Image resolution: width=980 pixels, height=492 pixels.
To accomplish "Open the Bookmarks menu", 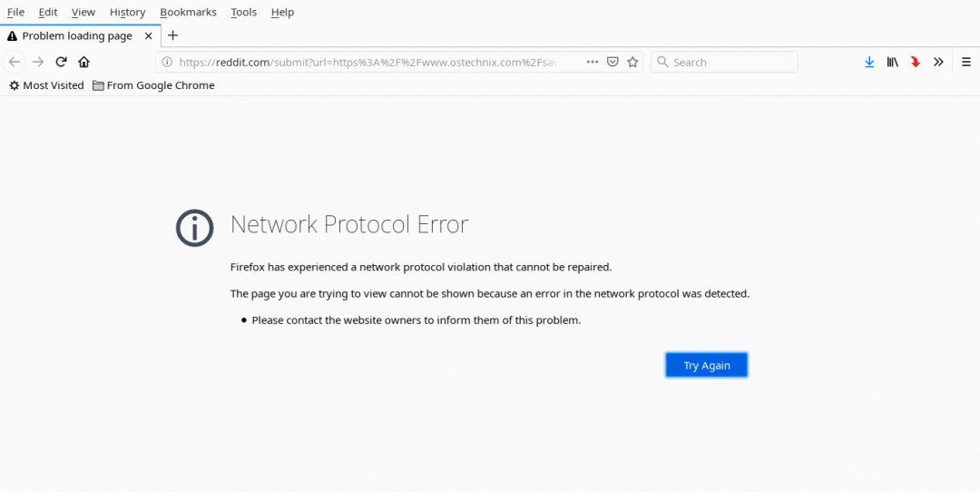I will (x=188, y=12).
